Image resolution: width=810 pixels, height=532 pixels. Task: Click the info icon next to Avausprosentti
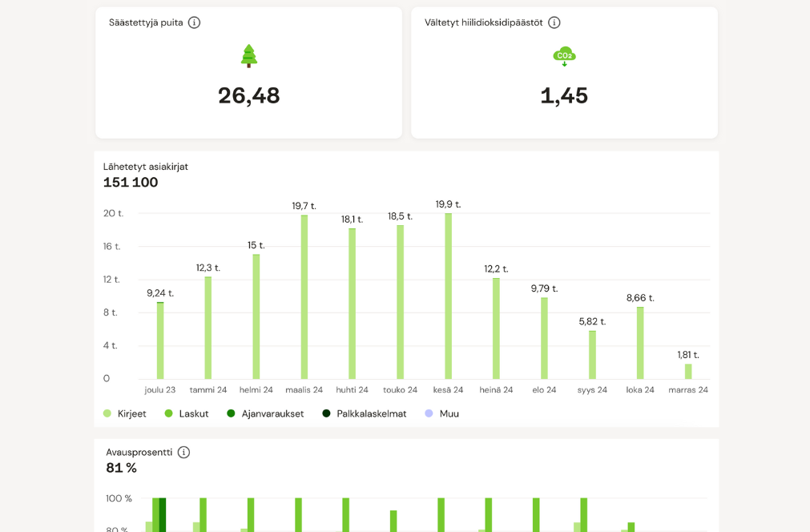point(183,452)
